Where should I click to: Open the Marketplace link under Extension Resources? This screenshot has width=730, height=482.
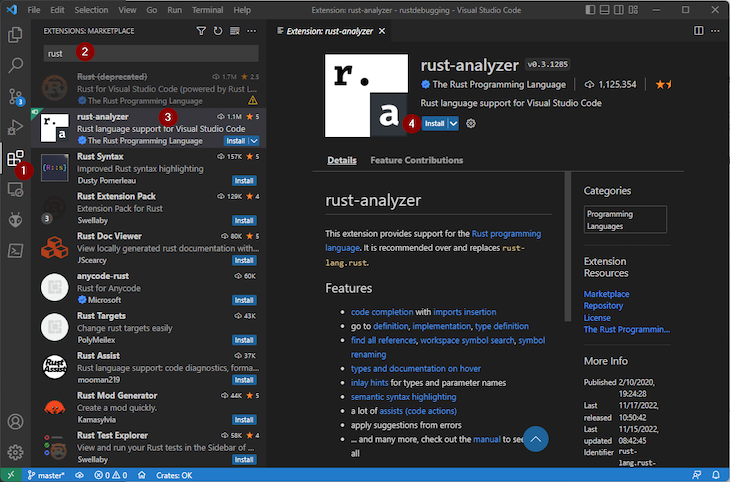[606, 294]
